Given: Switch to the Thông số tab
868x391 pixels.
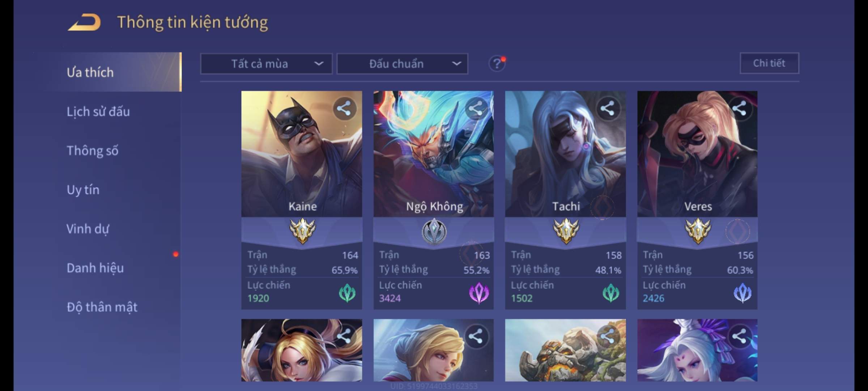Looking at the screenshot, I should tap(93, 151).
